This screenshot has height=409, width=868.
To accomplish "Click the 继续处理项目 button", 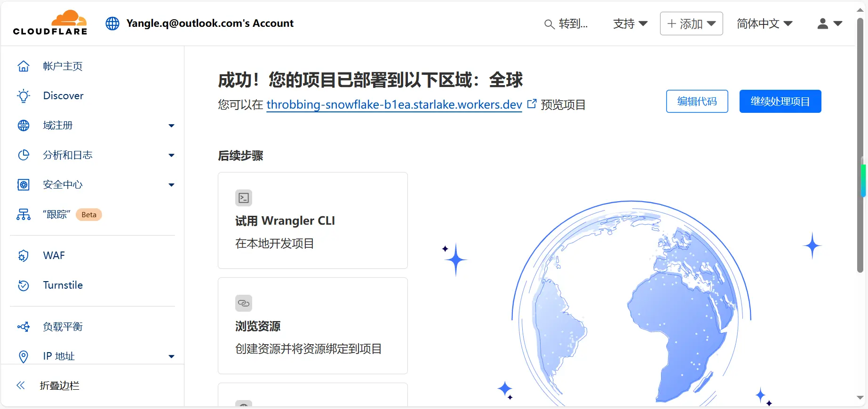I will [780, 101].
